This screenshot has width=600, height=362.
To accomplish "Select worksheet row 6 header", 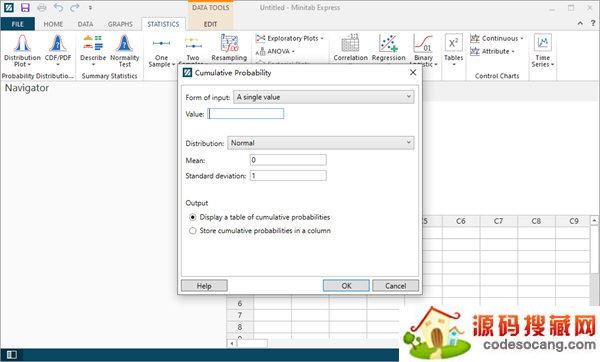I will (x=240, y=303).
